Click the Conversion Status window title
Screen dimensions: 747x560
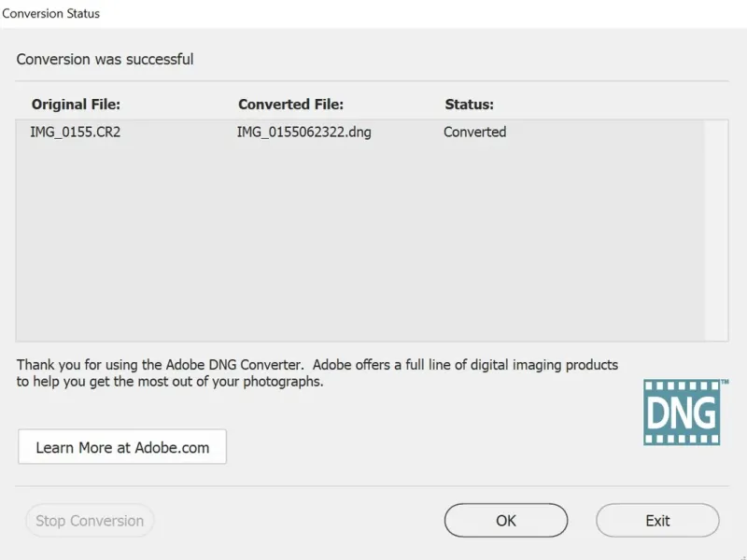[51, 14]
